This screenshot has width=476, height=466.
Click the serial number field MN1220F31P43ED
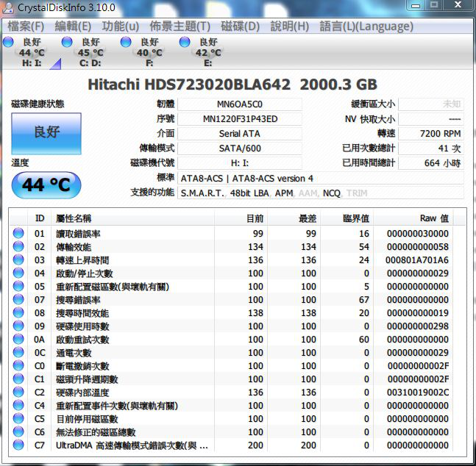240,119
